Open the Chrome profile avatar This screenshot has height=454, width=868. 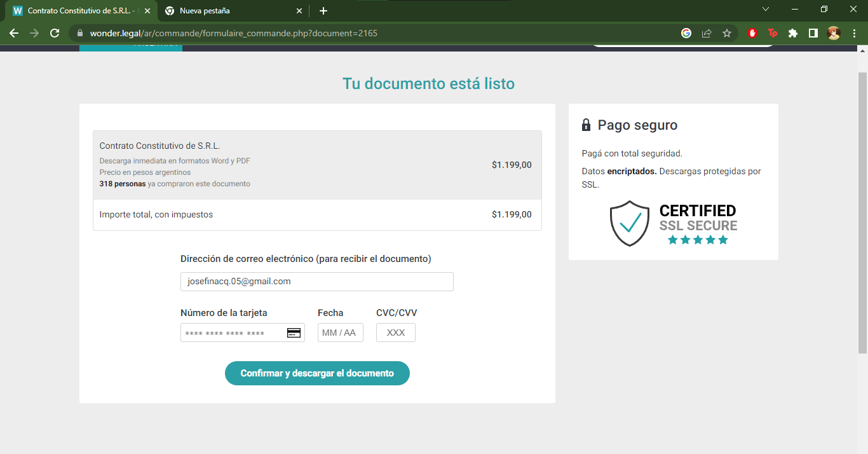834,33
